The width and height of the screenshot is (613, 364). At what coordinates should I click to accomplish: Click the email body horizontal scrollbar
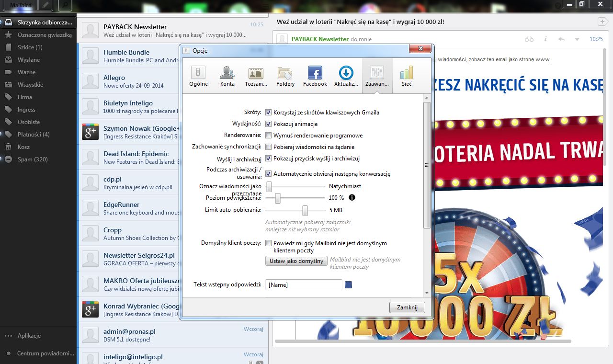tap(422, 341)
